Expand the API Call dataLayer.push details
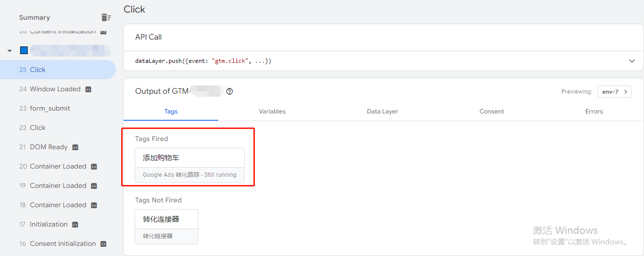The image size is (644, 256). click(x=631, y=61)
